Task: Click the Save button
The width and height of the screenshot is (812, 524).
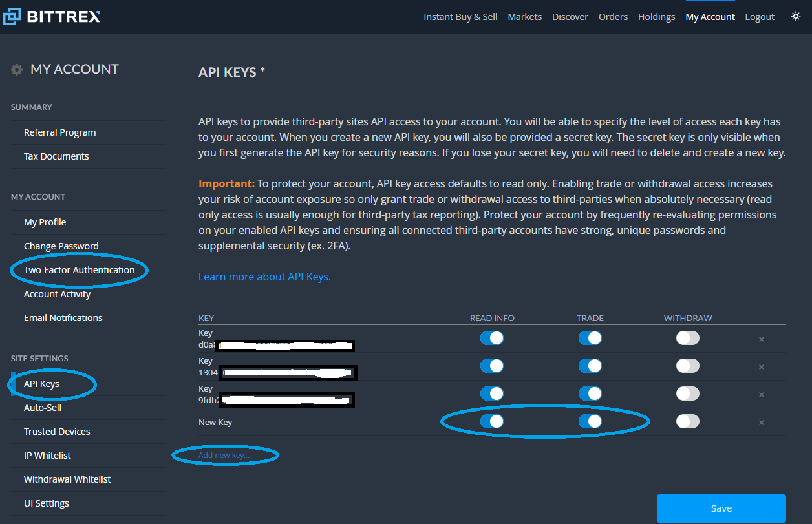Action: click(x=721, y=508)
